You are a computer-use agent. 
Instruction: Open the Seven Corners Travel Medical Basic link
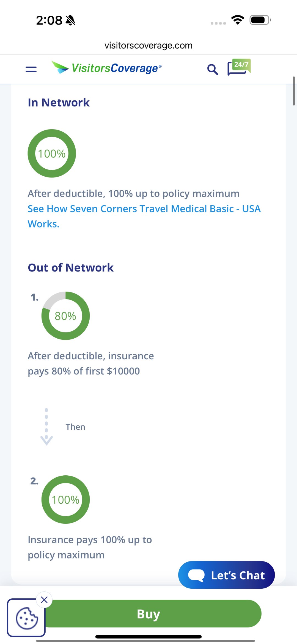point(144,216)
